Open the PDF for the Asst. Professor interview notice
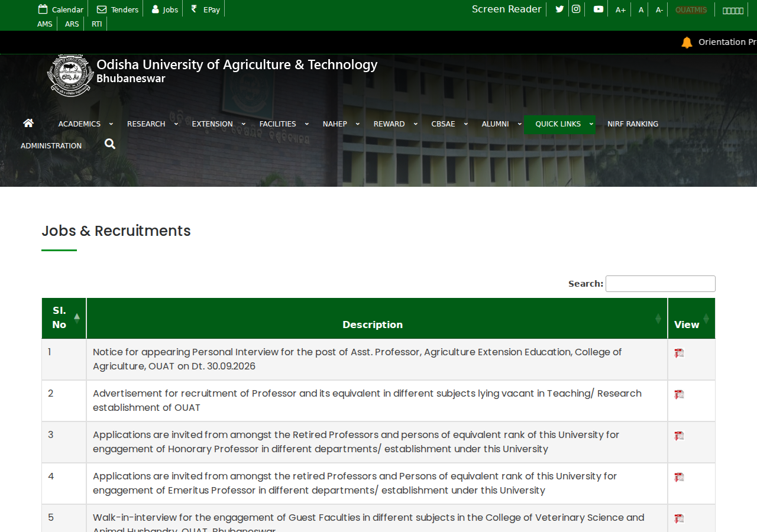 pos(679,353)
